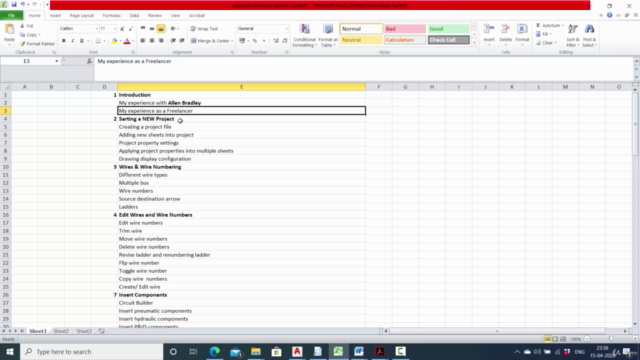Image resolution: width=640 pixels, height=360 pixels.
Task: Open Sort & Filter menu
Action: click(x=573, y=36)
